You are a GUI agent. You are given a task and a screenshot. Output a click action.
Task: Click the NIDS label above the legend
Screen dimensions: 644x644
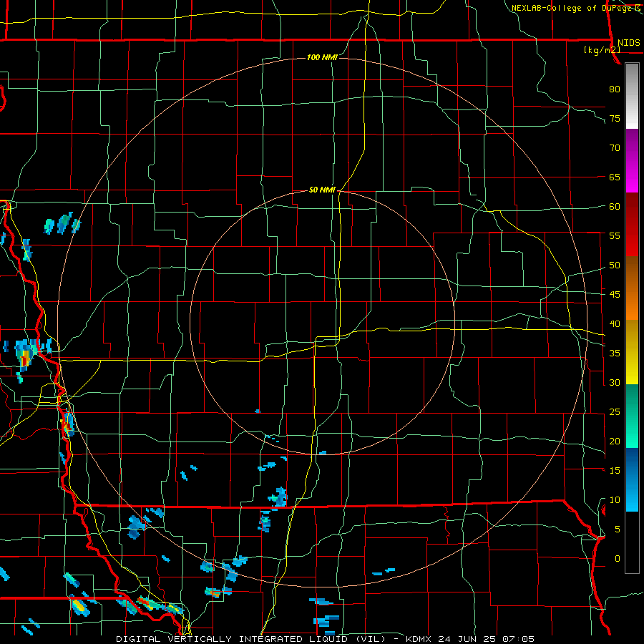tap(629, 43)
